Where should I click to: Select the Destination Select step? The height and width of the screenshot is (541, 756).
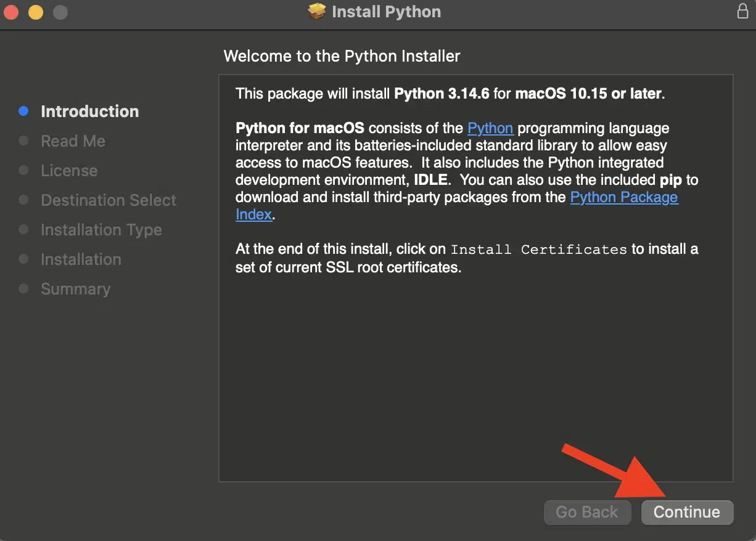click(x=109, y=200)
